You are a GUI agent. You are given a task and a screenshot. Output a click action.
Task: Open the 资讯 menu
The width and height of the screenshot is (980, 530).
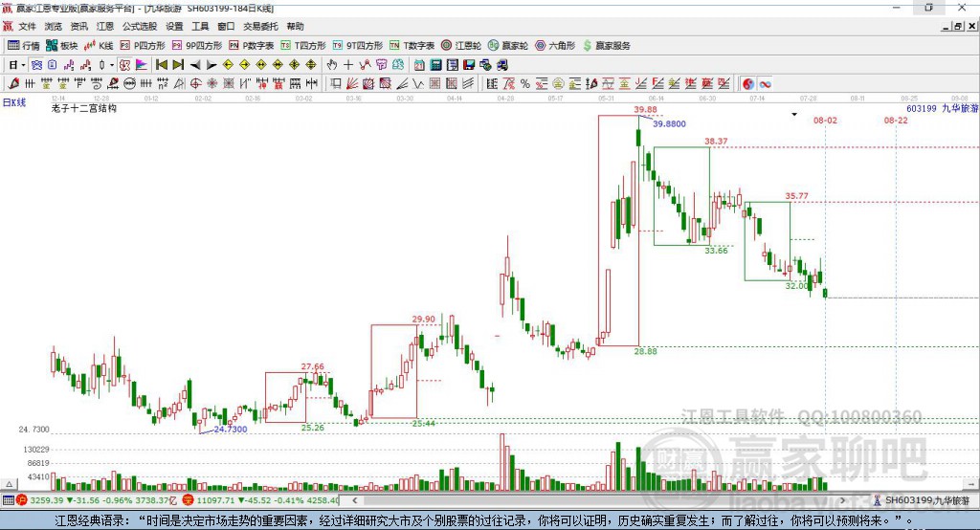point(78,26)
